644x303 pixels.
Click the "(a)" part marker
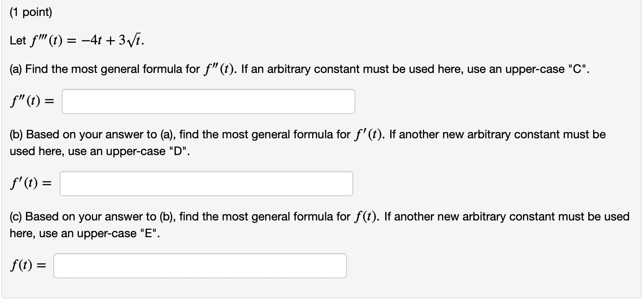[16, 70]
